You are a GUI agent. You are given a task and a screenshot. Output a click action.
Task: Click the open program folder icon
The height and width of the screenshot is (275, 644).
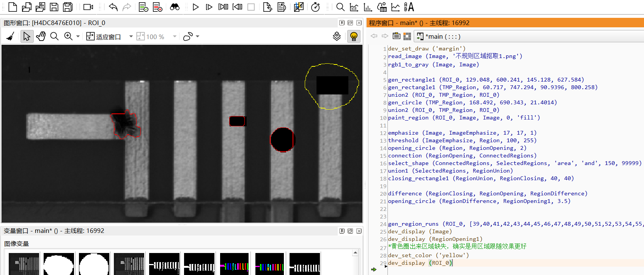click(27, 7)
